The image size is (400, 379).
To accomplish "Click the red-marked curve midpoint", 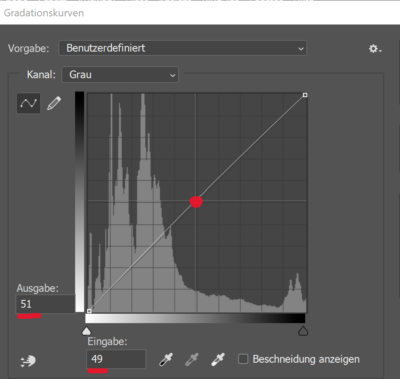I will [196, 202].
